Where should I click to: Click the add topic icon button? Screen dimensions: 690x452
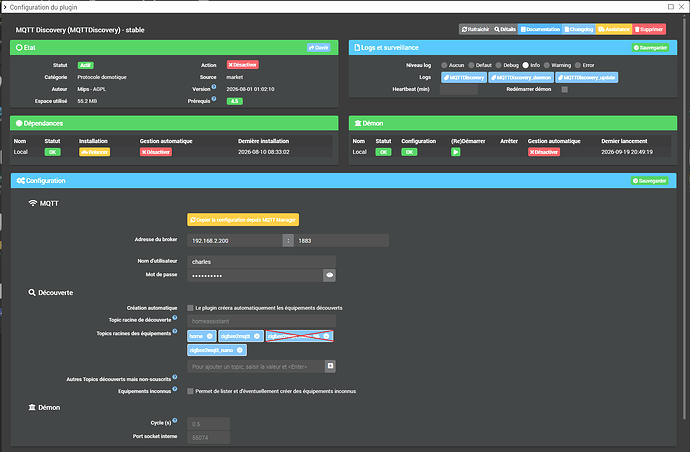coord(330,366)
